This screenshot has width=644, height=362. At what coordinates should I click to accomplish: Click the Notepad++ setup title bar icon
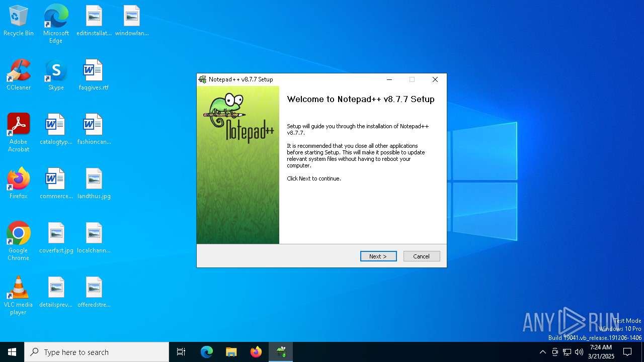pyautogui.click(x=202, y=79)
